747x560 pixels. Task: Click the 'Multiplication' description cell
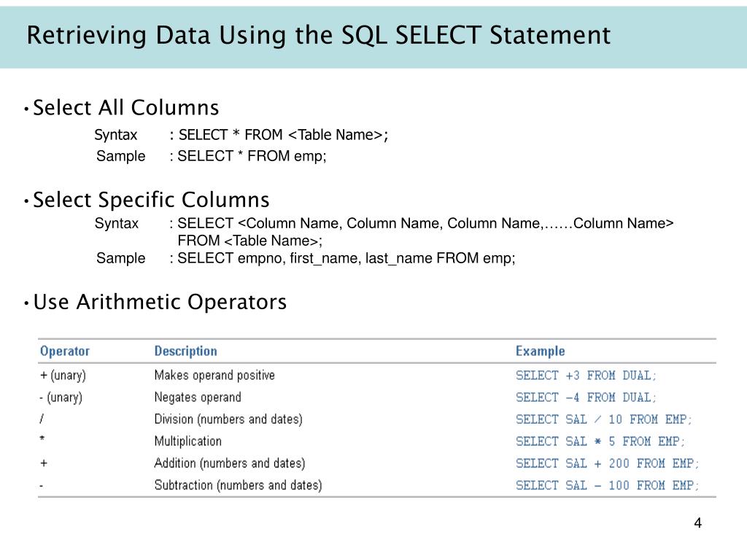tap(187, 441)
